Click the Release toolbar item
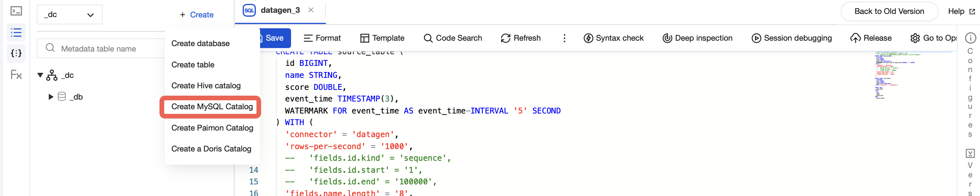This screenshot has width=980, height=196. coord(871,38)
